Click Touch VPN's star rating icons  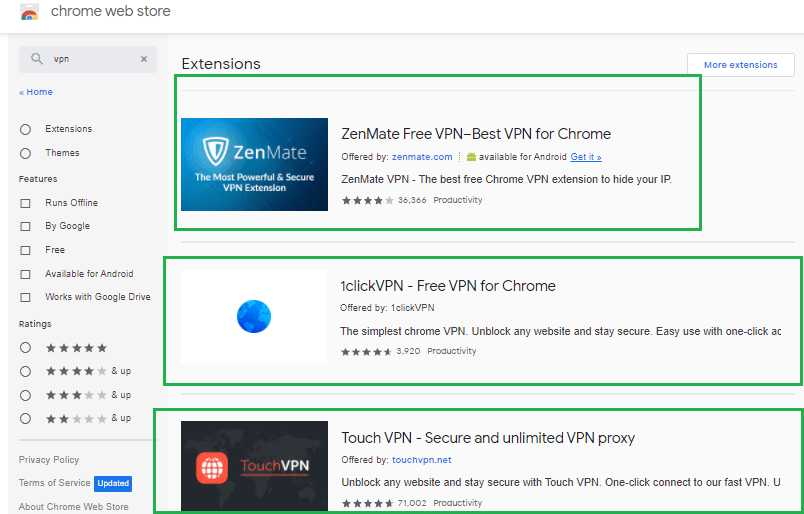368,503
